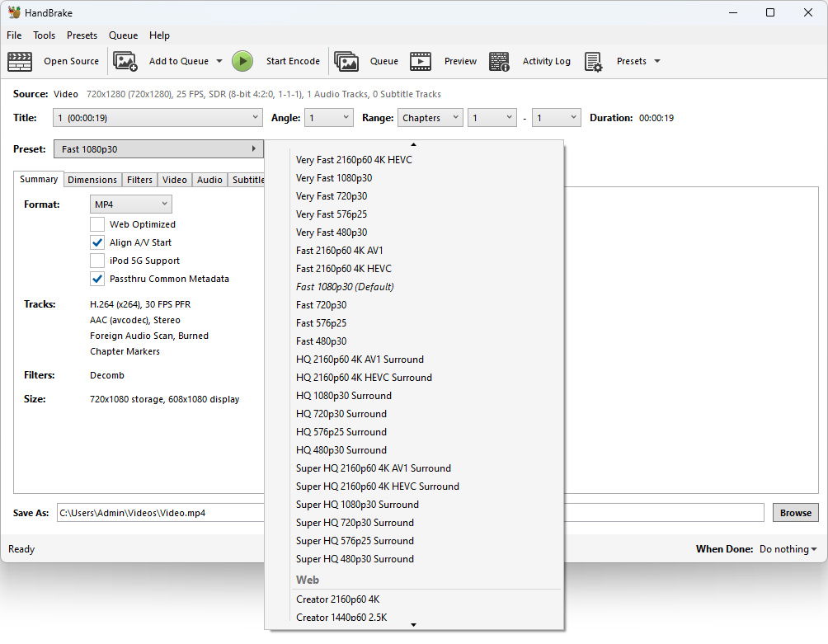Screen dimensions: 828x644
Task: Click the Add to Queue image icon
Action: point(125,61)
